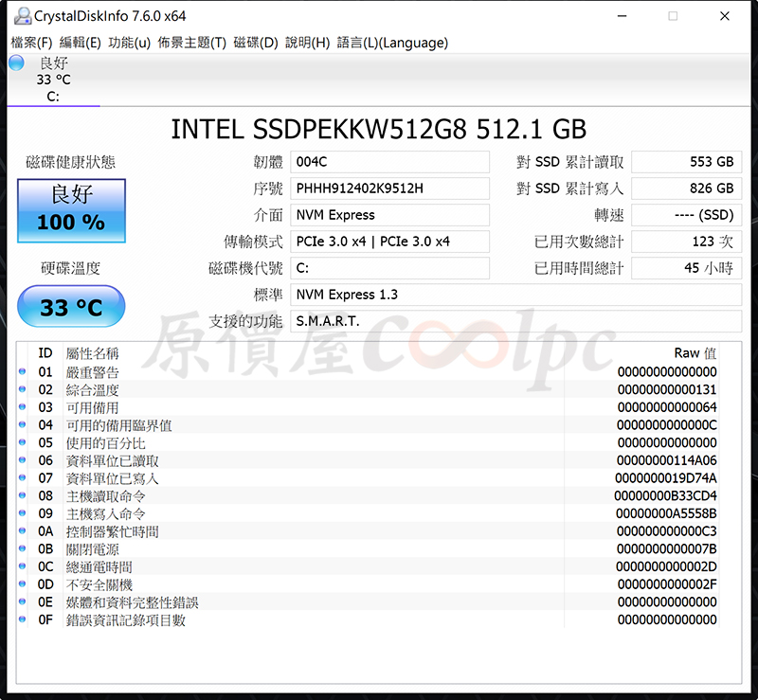The width and height of the screenshot is (758, 700).
Task: Close the CrystalDiskInfo window
Action: 725,16
